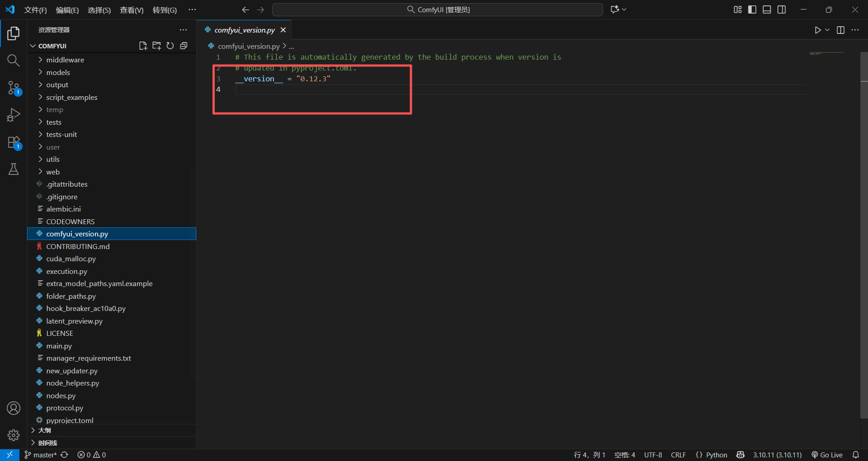Select the comfyui_version.py editor tab
This screenshot has width=868, height=461.
245,30
